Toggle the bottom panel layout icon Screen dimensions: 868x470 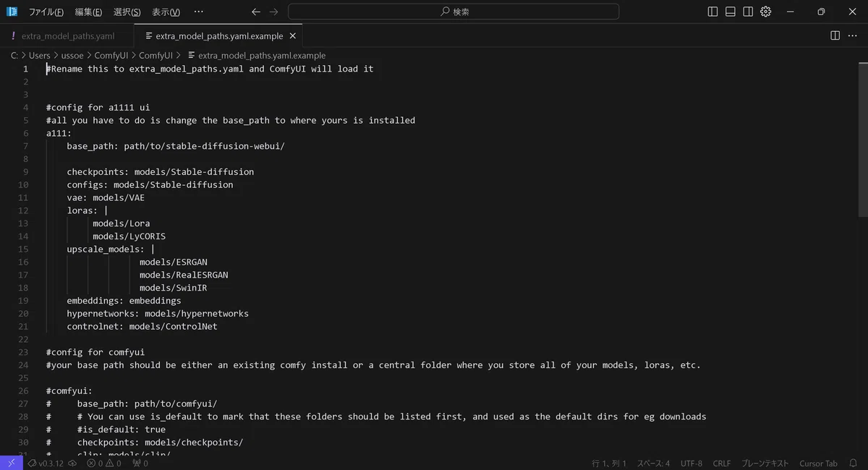coord(731,12)
